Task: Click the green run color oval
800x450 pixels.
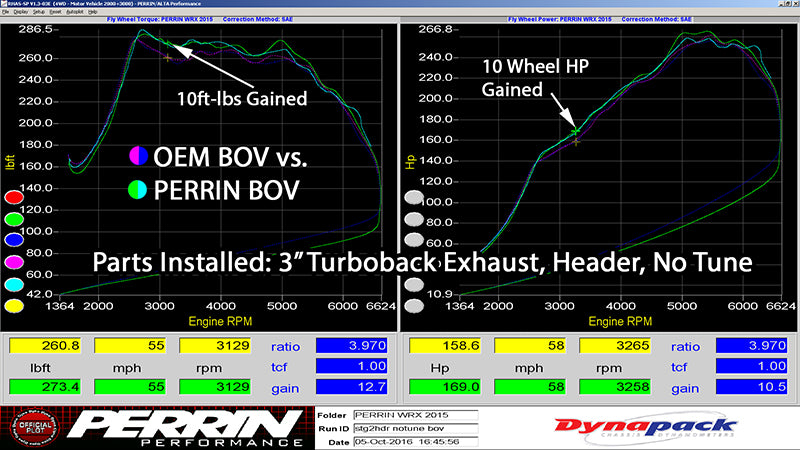Action: point(12,218)
